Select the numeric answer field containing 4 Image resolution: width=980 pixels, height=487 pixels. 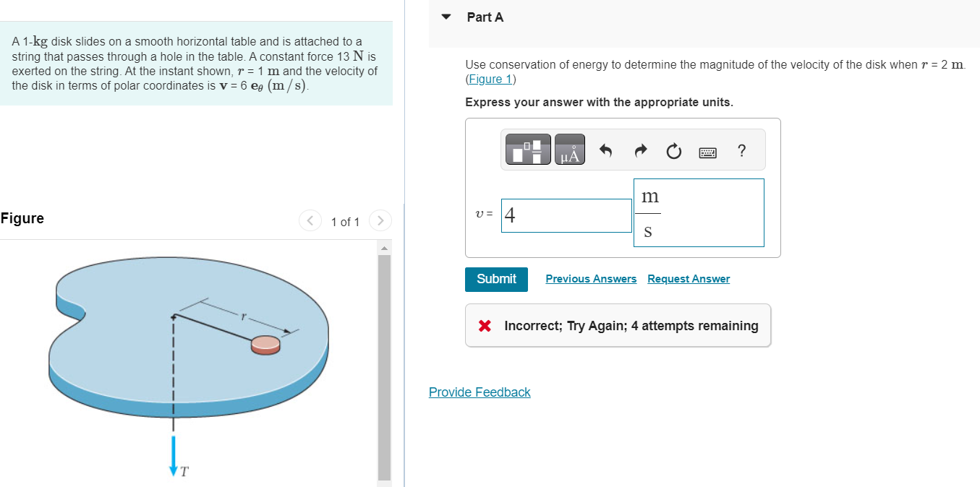566,215
